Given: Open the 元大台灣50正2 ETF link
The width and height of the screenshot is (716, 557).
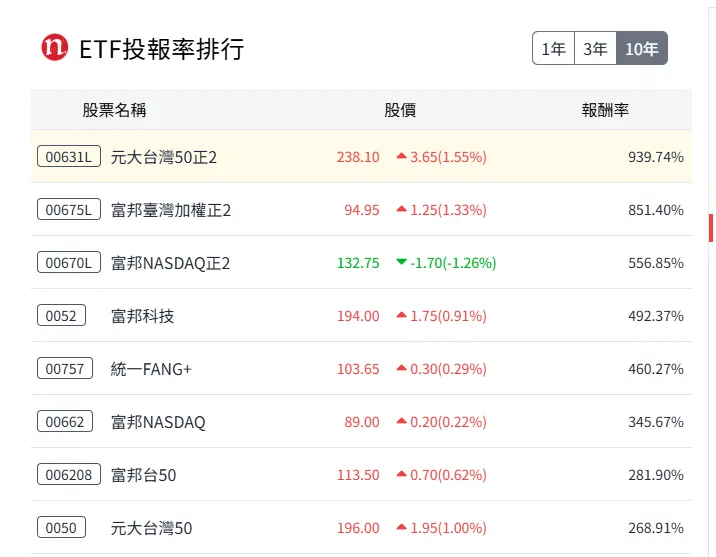Looking at the screenshot, I should click(x=164, y=157).
